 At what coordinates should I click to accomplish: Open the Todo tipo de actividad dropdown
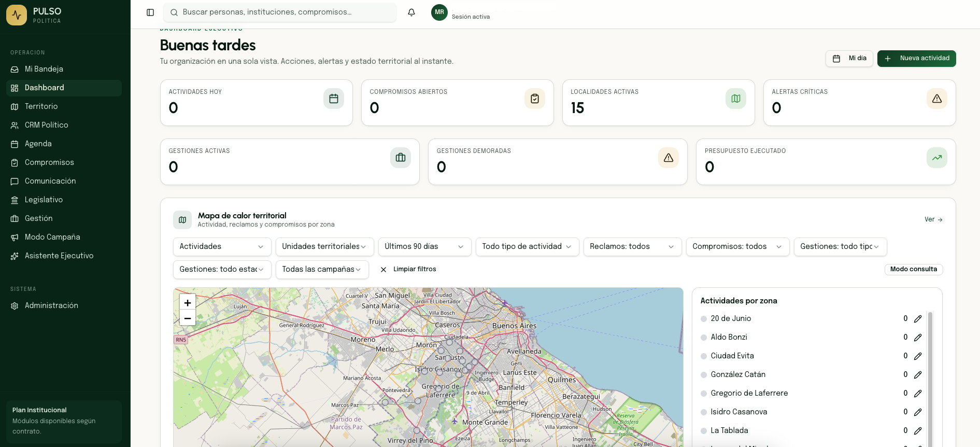coord(528,247)
